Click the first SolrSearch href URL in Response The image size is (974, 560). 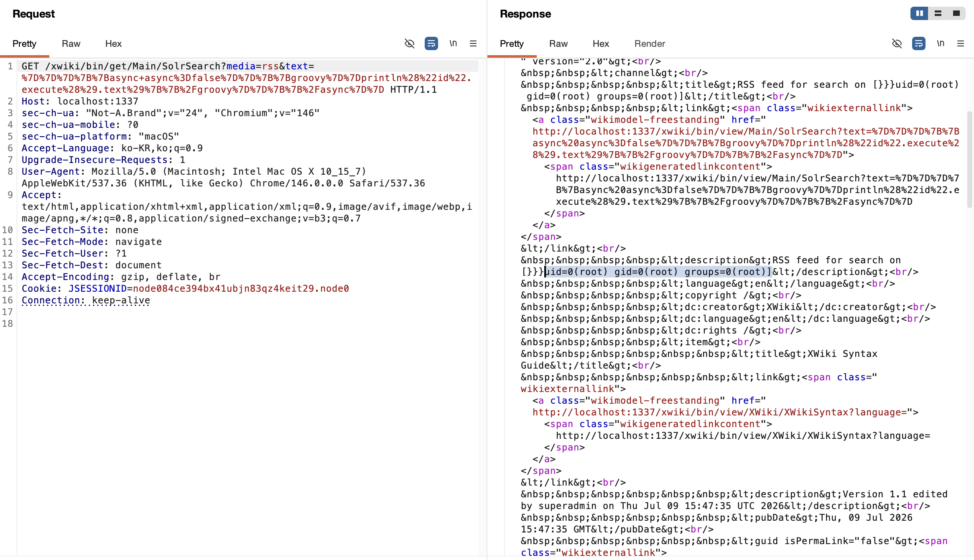coord(746,143)
